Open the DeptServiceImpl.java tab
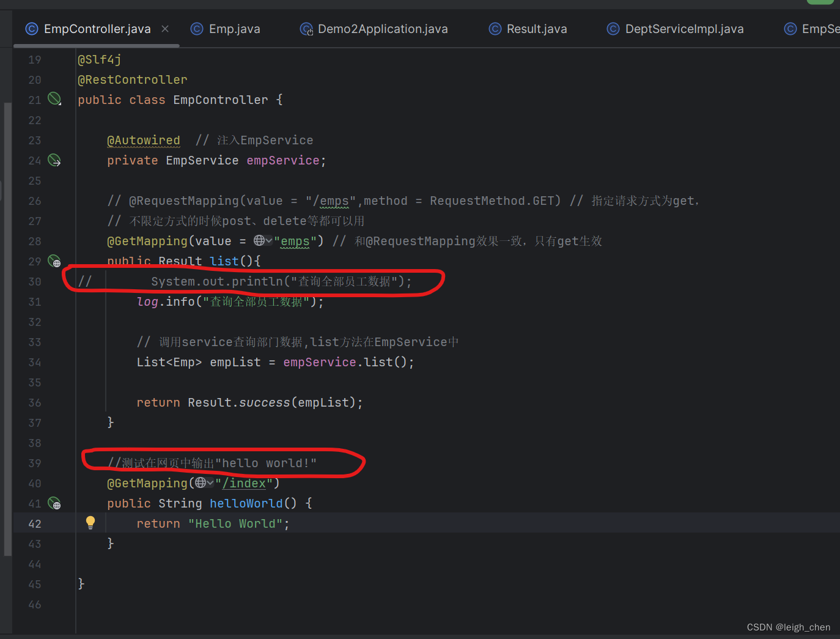The height and width of the screenshot is (639, 840). [x=684, y=29]
